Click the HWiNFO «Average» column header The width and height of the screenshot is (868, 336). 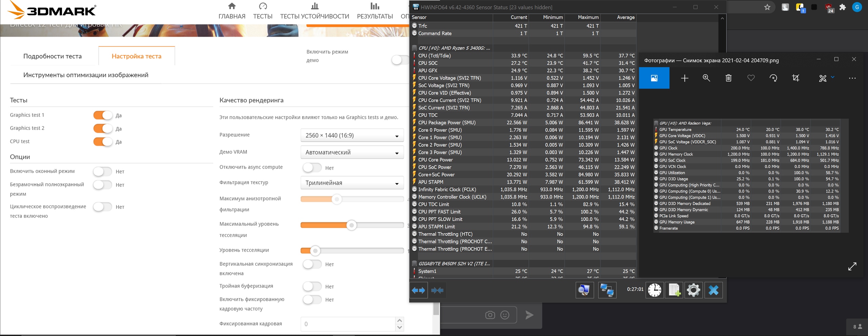pos(618,17)
